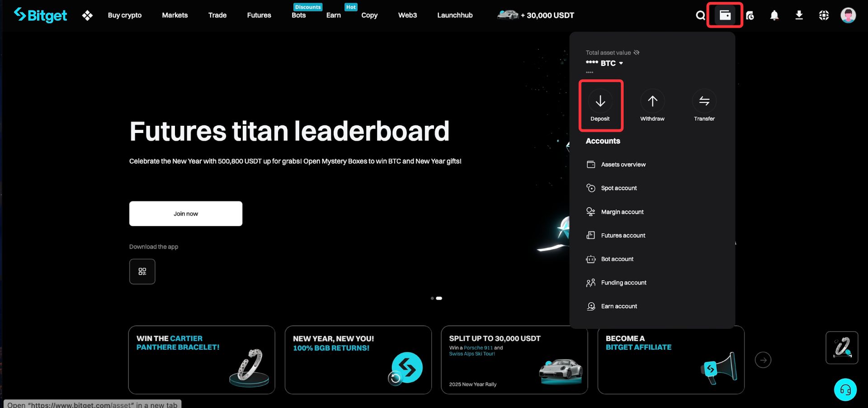Go to Markets
Screen dimensions: 868x408
175,15
